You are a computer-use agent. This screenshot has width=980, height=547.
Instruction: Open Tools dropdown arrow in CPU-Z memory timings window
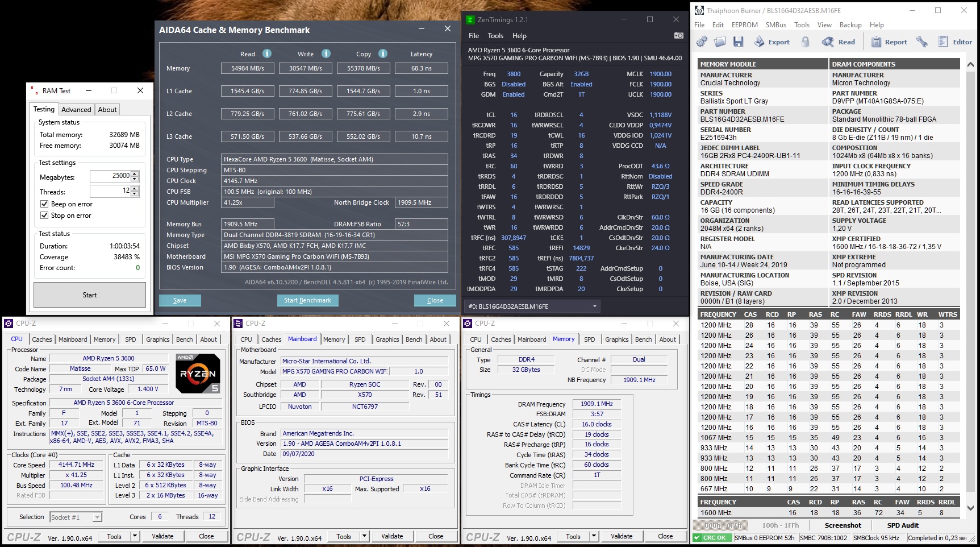pyautogui.click(x=594, y=536)
